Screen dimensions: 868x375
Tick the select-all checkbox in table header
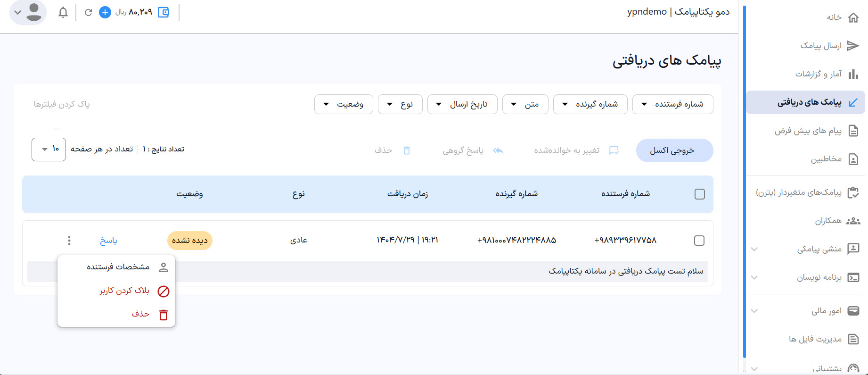700,194
